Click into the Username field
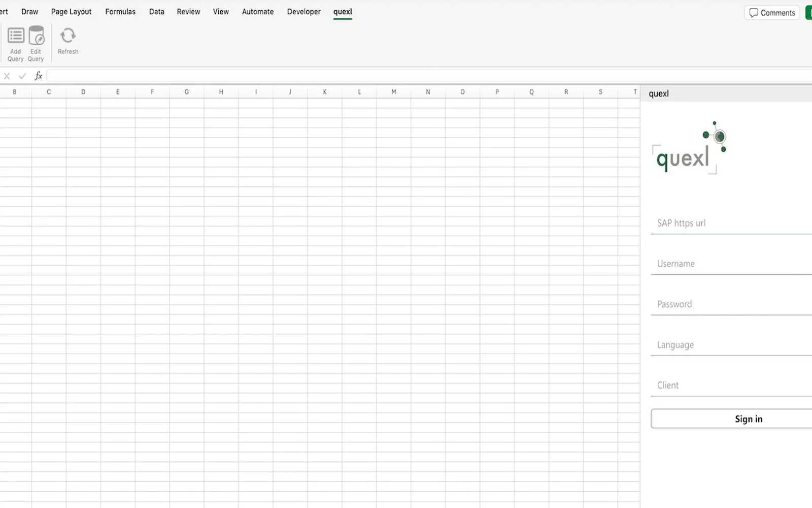Image resolution: width=812 pixels, height=508 pixels. pos(731,264)
